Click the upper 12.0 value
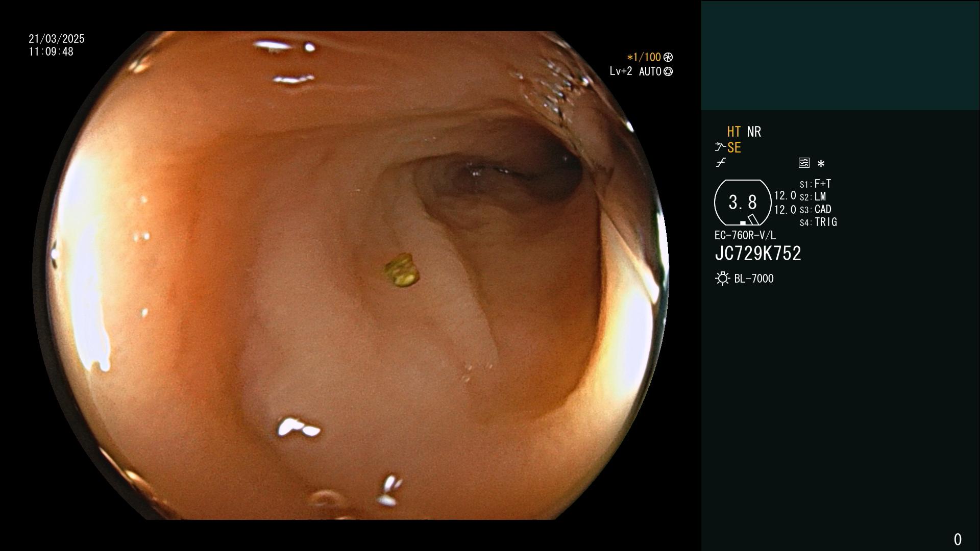980x551 pixels. point(785,195)
